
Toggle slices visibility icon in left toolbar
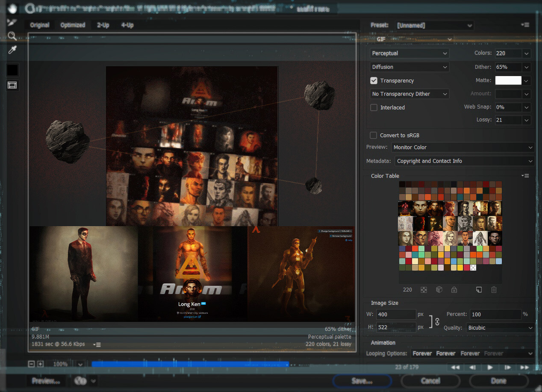pyautogui.click(x=12, y=85)
